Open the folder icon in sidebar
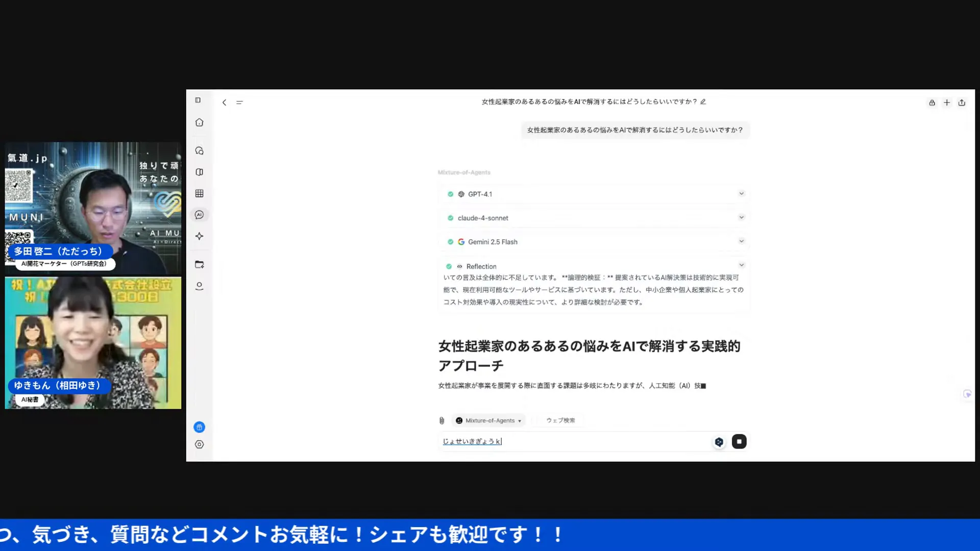The width and height of the screenshot is (980, 551). click(x=200, y=264)
